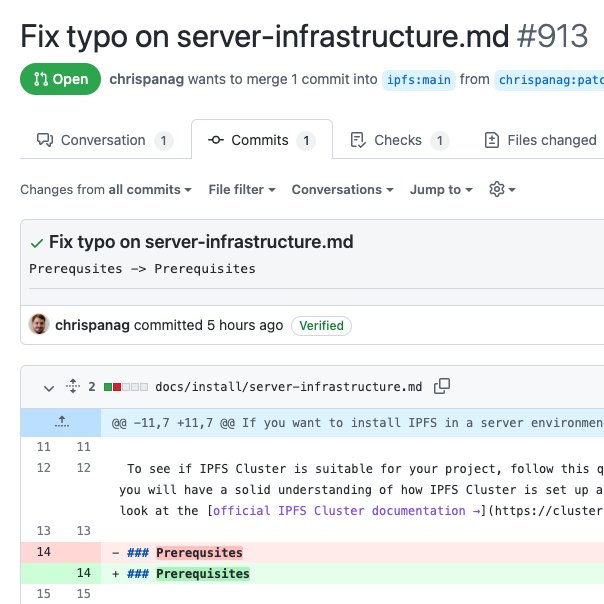
Task: Click the Files changed diff icon
Action: pos(492,140)
